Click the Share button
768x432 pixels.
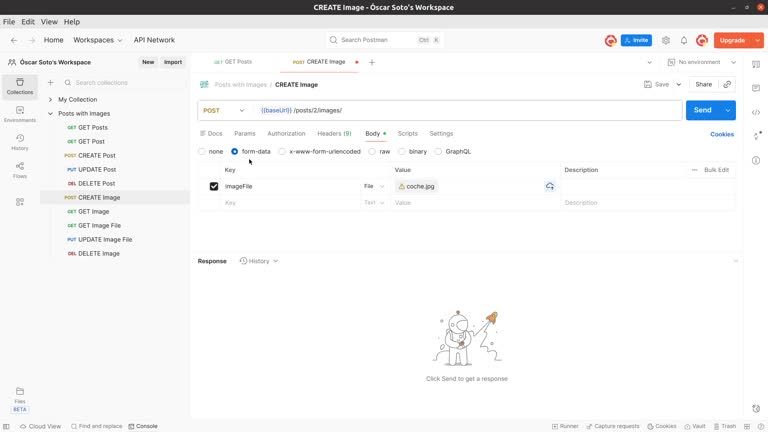703,84
